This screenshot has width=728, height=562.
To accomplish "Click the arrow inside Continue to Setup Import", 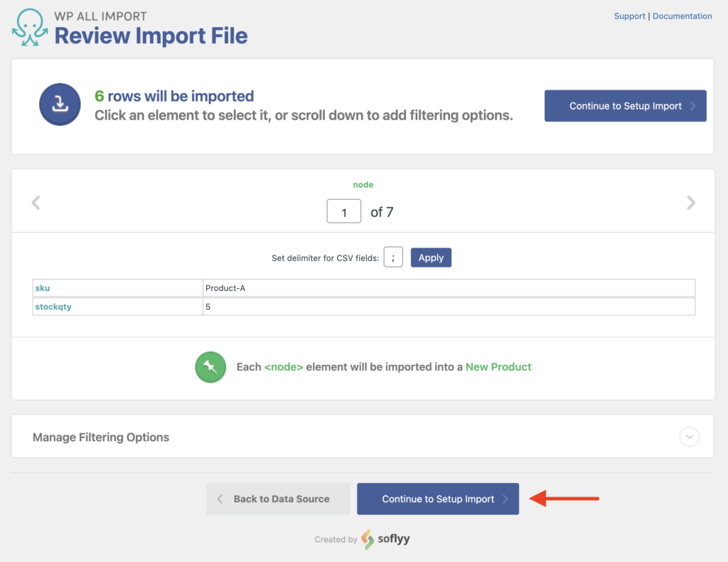I will coord(691,105).
